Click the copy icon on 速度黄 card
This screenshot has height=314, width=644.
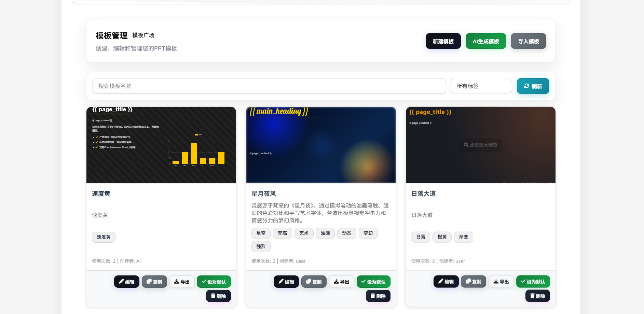(149, 282)
